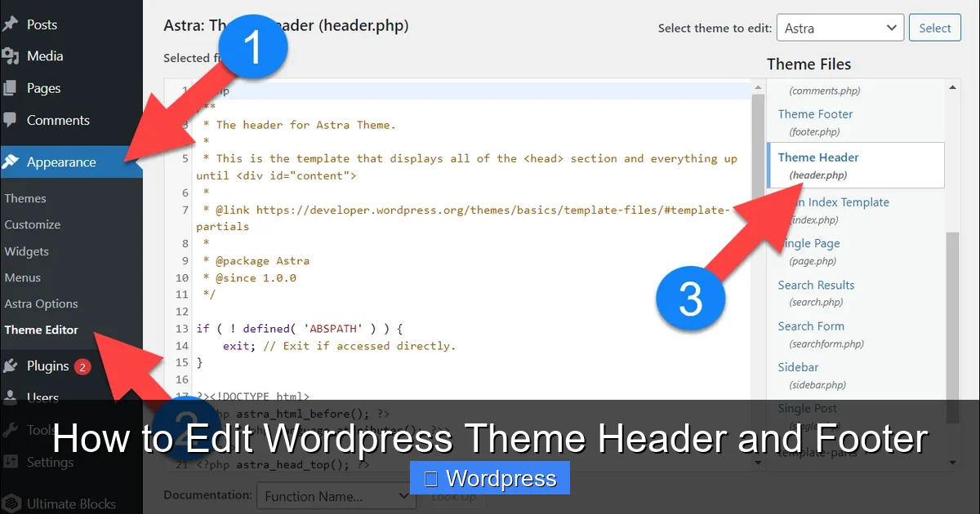The height and width of the screenshot is (514, 980).
Task: Open the comments.php theme file
Action: pos(825,91)
